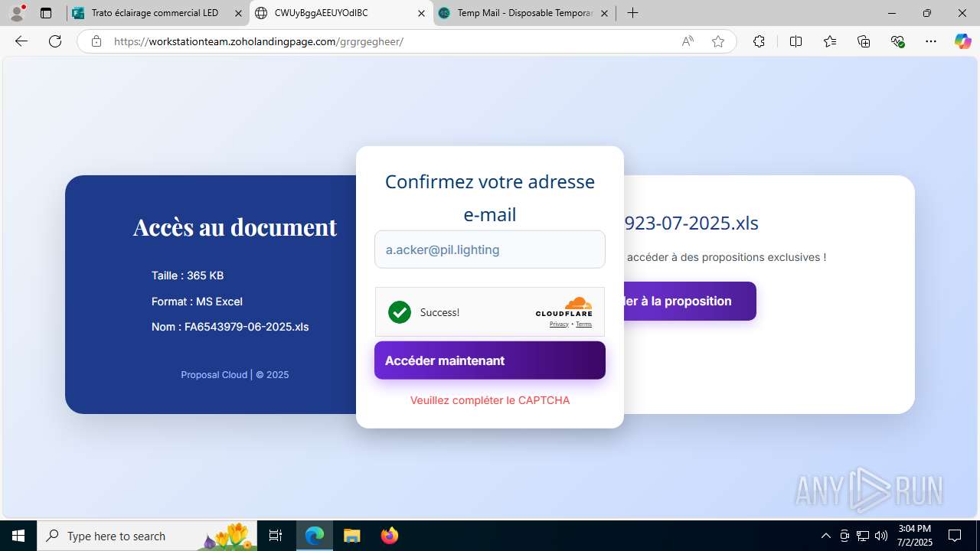This screenshot has height=551, width=980.
Task: Show hidden system tray icons
Action: pos(825,536)
